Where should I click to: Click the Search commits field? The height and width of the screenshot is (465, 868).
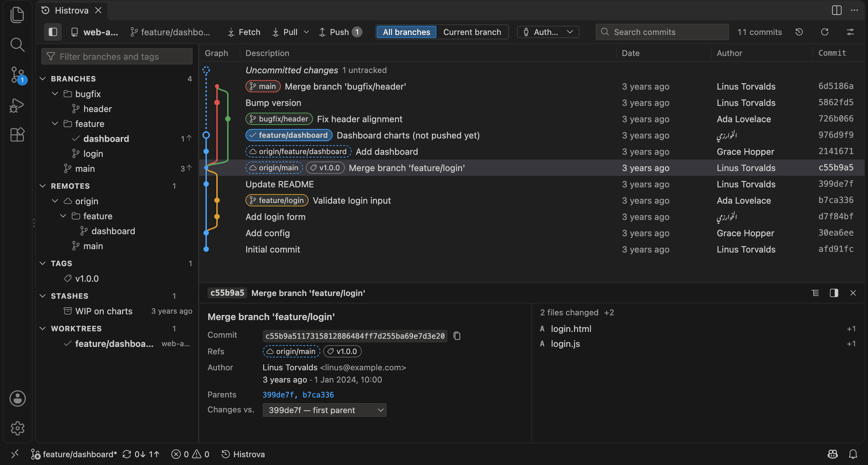[x=662, y=32]
